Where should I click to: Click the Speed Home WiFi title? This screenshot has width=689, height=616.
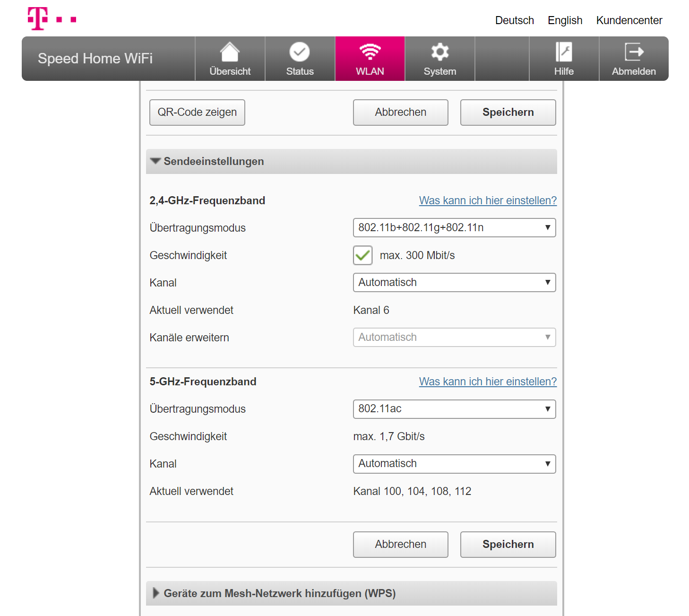pos(95,59)
